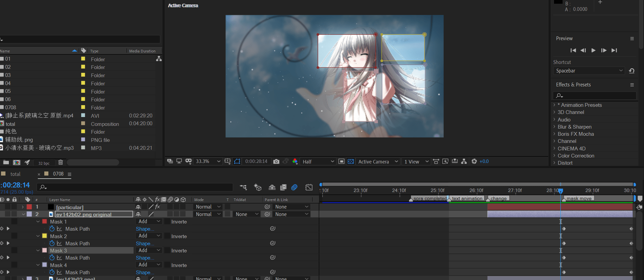Switch to the total composition tab
Screen dimensions: 644x280
click(15, 174)
